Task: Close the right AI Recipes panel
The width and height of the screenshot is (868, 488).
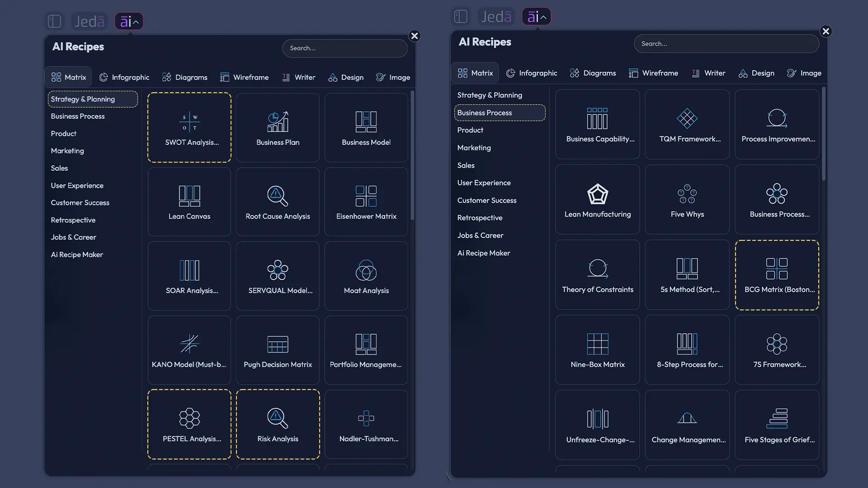Action: coord(826,31)
